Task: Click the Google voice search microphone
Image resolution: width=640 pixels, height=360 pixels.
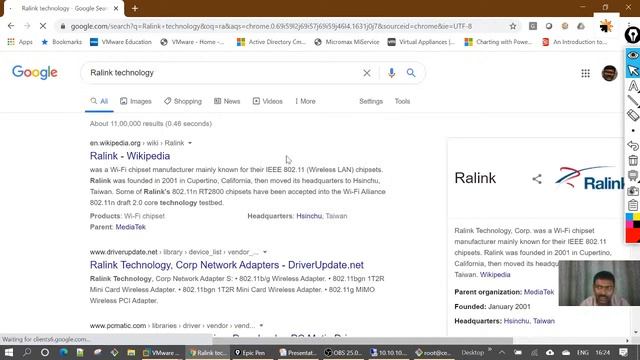Action: coord(391,73)
